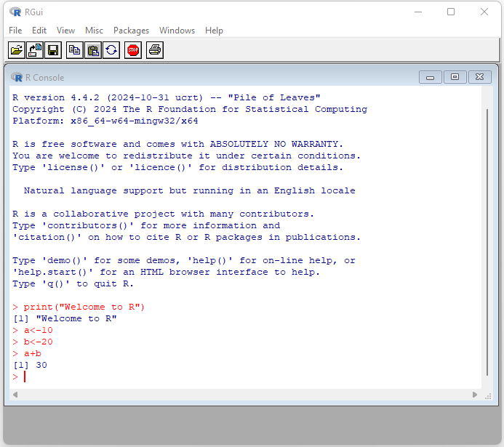Click the Copy and paste icon
This screenshot has width=504, height=447.
point(111,50)
